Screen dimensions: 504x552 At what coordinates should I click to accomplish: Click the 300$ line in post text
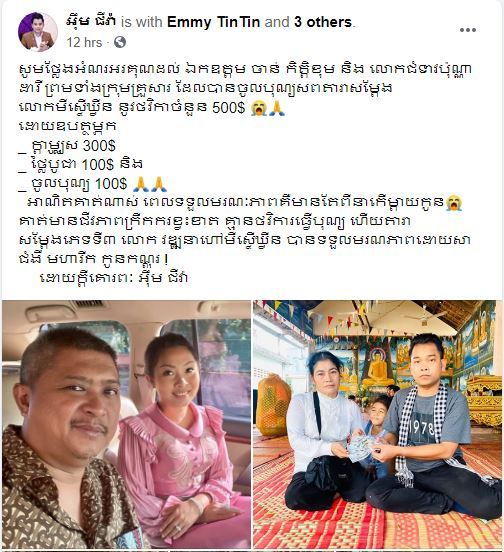pos(68,146)
